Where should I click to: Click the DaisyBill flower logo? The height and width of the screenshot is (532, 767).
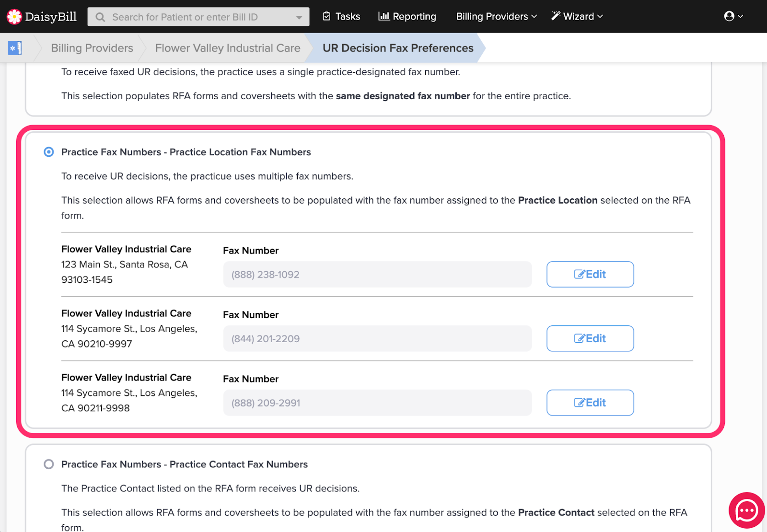coord(14,16)
